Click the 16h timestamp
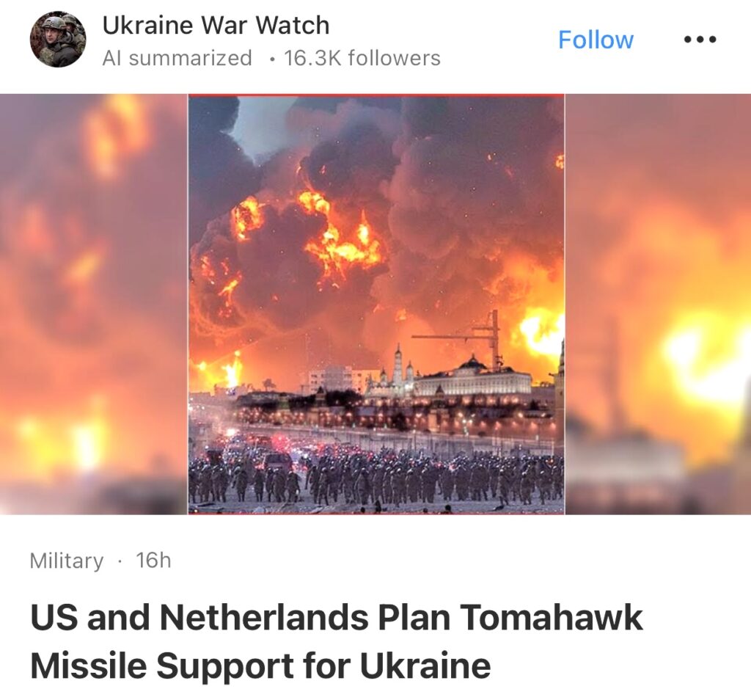The width and height of the screenshot is (751, 700). [153, 560]
